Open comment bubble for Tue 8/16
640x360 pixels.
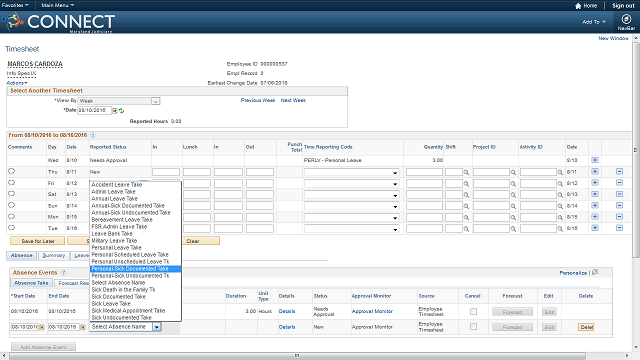11,228
